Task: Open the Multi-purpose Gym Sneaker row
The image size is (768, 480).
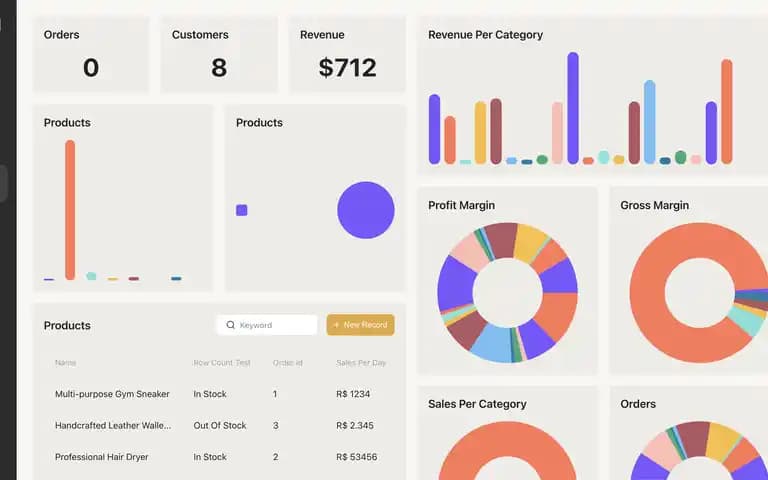Action: (x=219, y=394)
